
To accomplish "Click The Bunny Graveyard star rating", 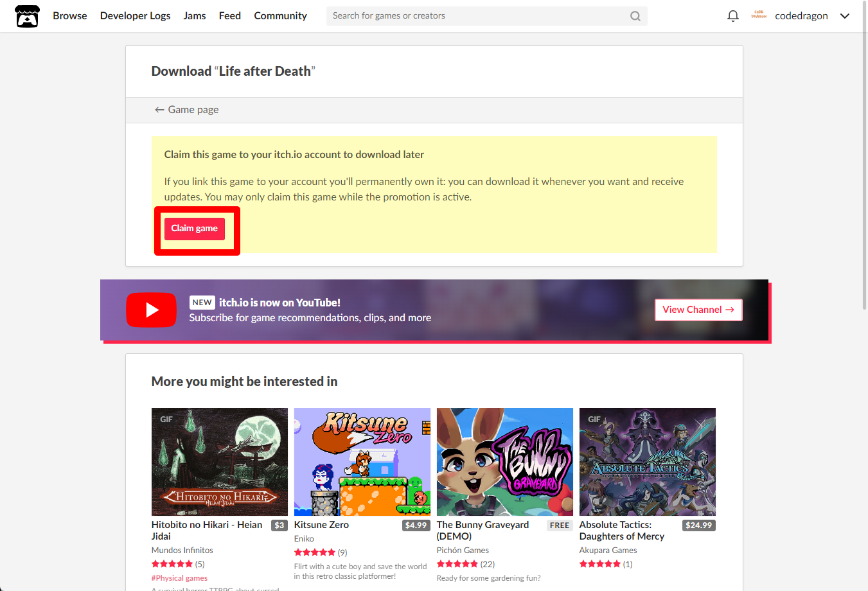I will coord(457,564).
